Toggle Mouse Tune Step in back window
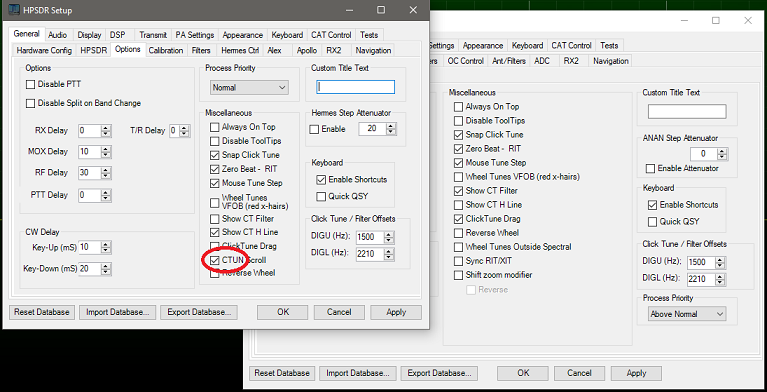Screen dimensions: 767x392 (x=458, y=162)
